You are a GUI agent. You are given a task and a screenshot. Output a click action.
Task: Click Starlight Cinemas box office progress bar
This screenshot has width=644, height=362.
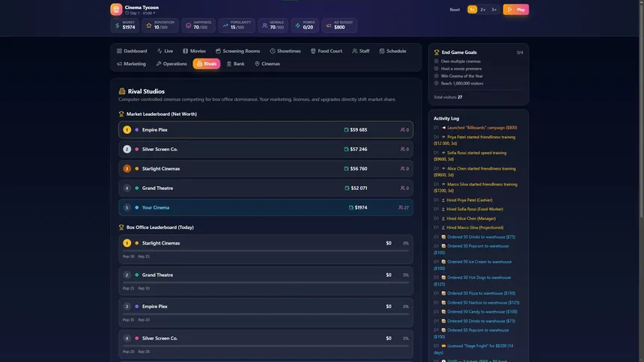(266, 251)
